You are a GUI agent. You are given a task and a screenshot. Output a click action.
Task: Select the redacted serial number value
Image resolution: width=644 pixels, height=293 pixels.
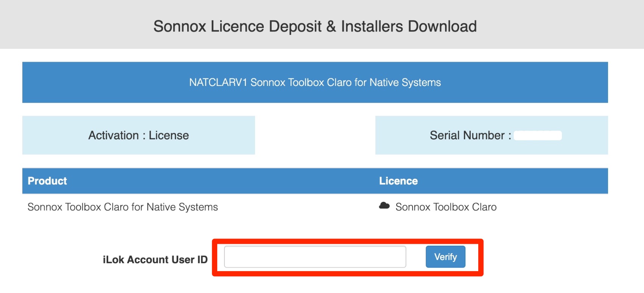(x=538, y=136)
